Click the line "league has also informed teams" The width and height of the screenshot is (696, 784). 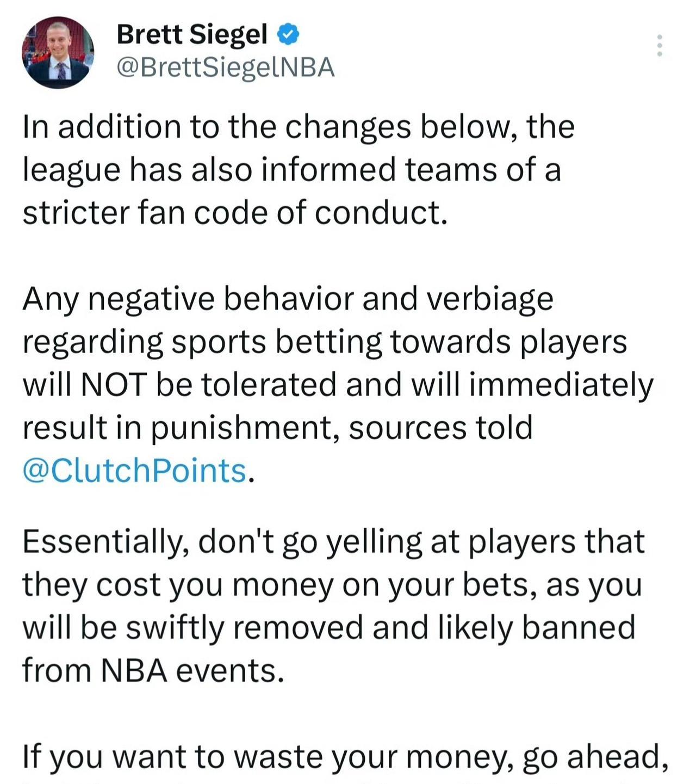click(291, 170)
